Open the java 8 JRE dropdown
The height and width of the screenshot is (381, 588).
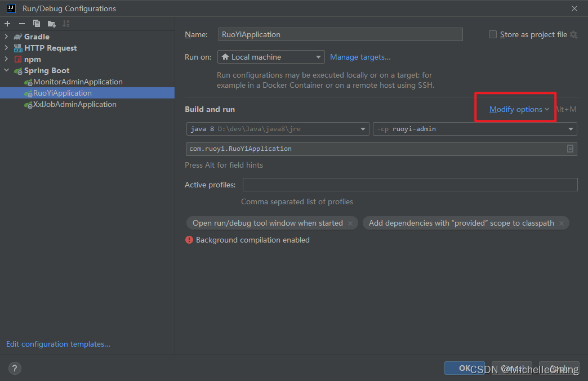pyautogui.click(x=278, y=129)
